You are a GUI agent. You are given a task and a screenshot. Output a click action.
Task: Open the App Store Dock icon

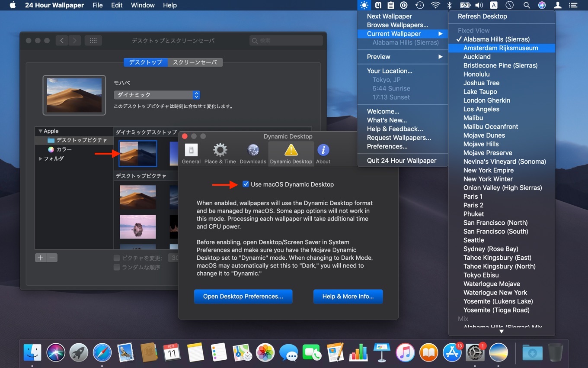coord(452,353)
